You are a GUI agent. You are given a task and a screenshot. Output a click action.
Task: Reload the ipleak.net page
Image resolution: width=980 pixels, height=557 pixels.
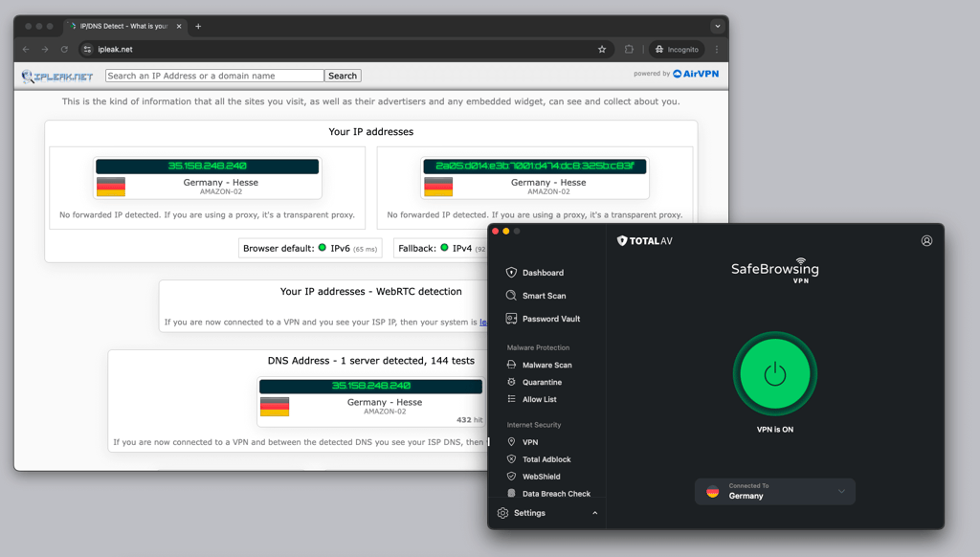(64, 50)
